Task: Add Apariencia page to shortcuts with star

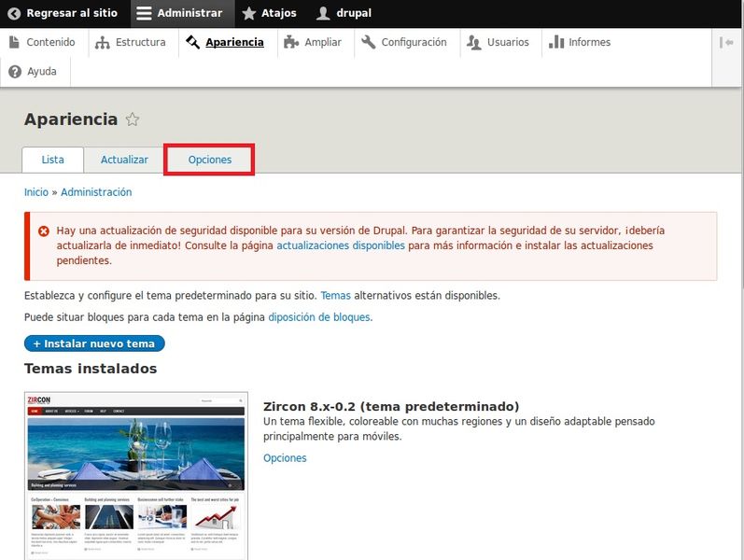Action: coord(133,119)
